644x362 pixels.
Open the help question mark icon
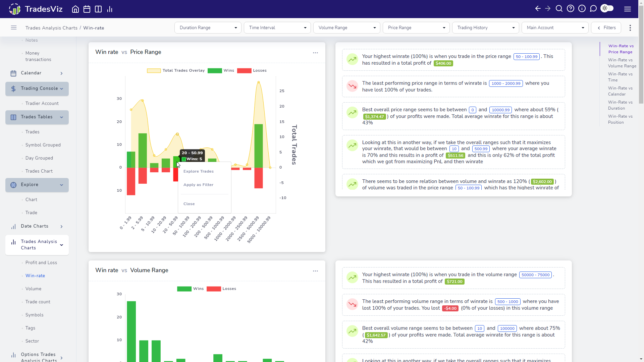[x=571, y=9]
